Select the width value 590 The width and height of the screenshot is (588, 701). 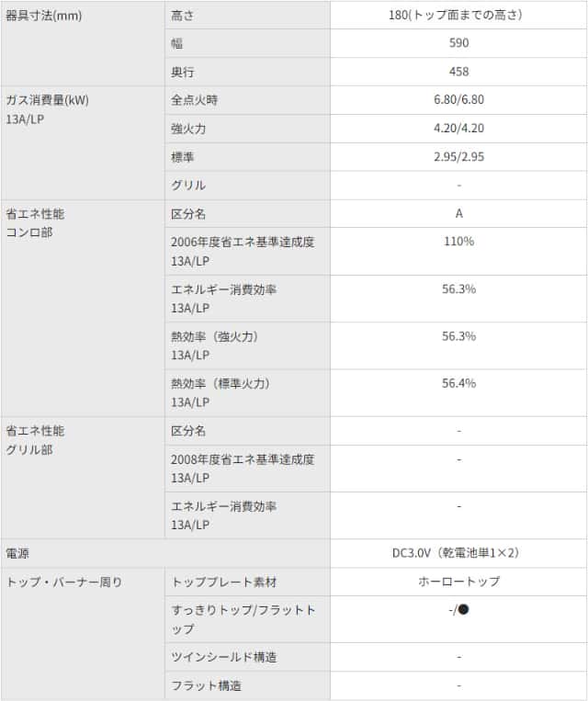(458, 43)
